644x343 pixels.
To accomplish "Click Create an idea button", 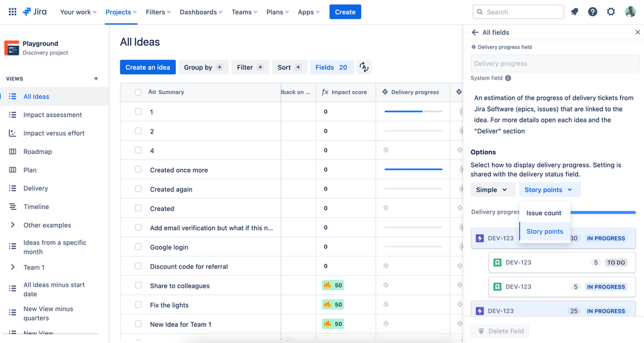I will click(x=148, y=67).
